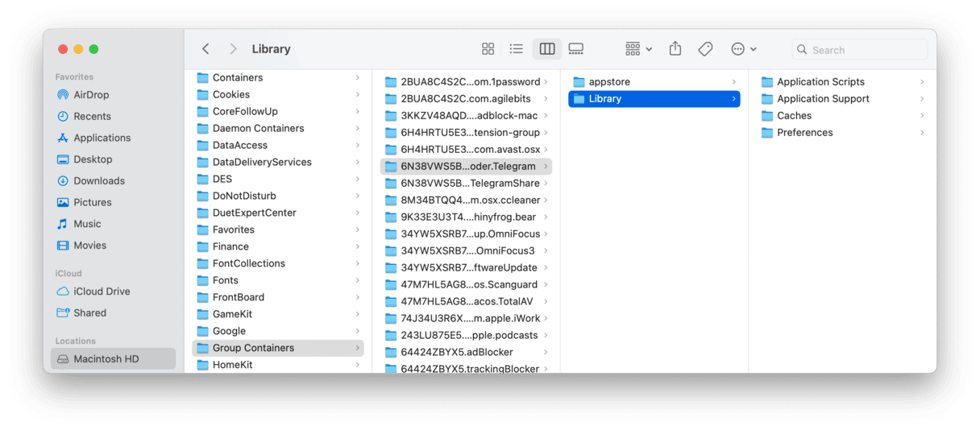
Task: Open the Application Support folder
Action: click(844, 99)
